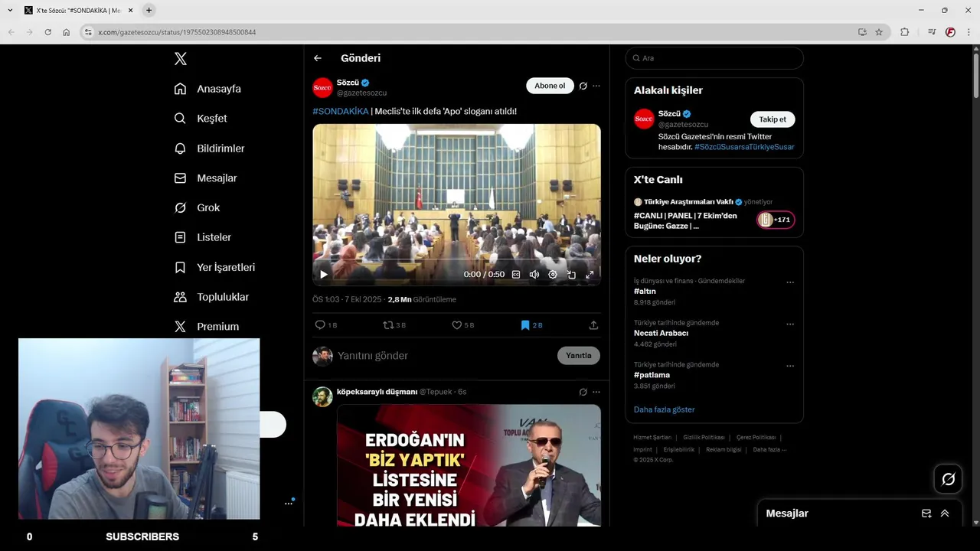Open more options on Tepuek reply

[x=596, y=392]
